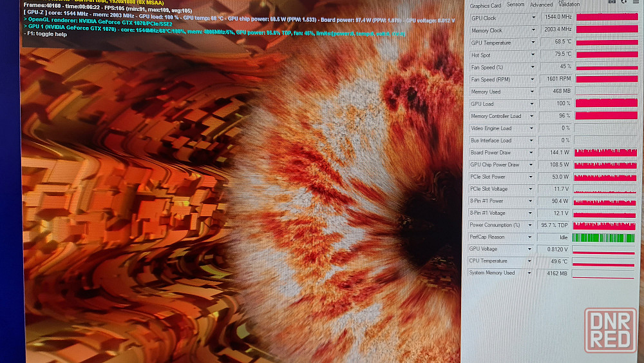Expand the CPU Temperature sensor dropdown
644x363 pixels.
point(533,261)
